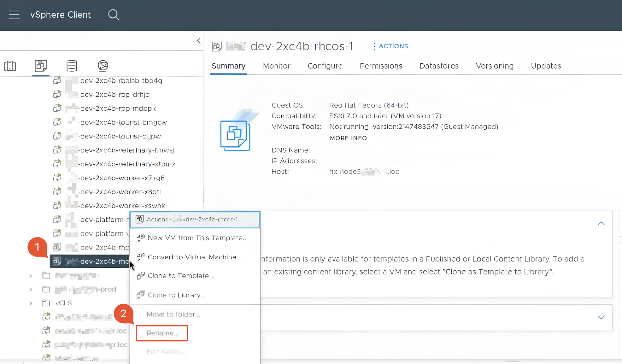Viewport: 622px width, 364px height.
Task: Click the search magnifier icon
Action: click(114, 15)
